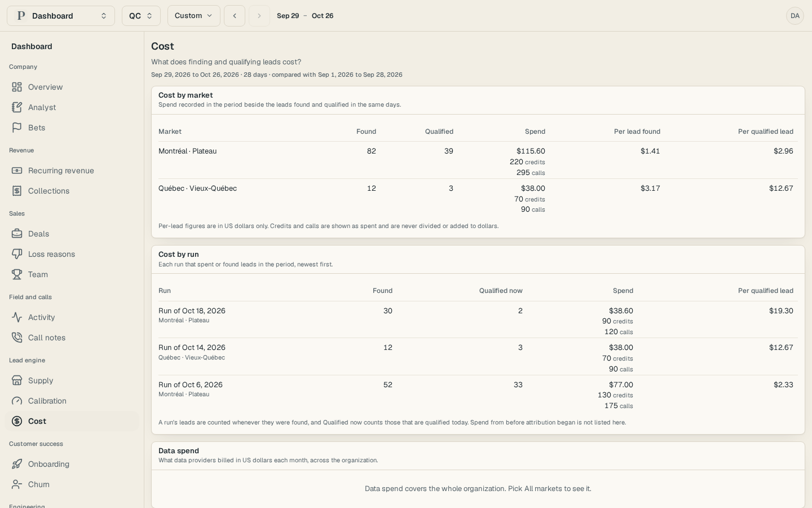Click the Deals briefcase icon

pos(17,234)
